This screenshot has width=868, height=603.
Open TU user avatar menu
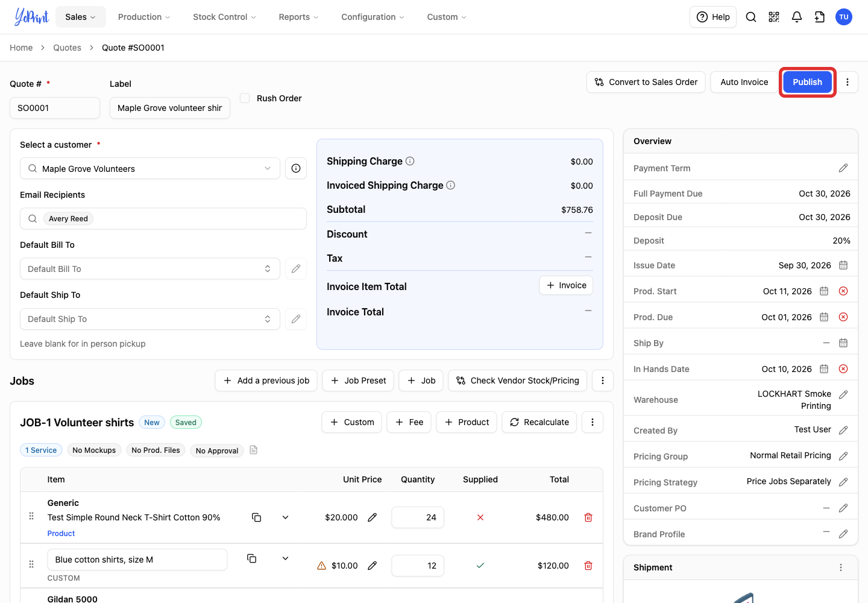pos(844,17)
